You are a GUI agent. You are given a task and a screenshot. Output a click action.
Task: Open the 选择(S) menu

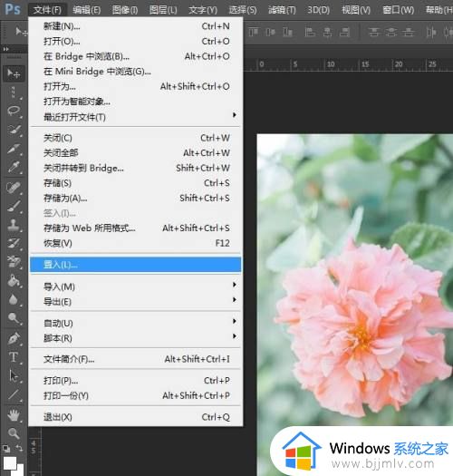click(243, 10)
